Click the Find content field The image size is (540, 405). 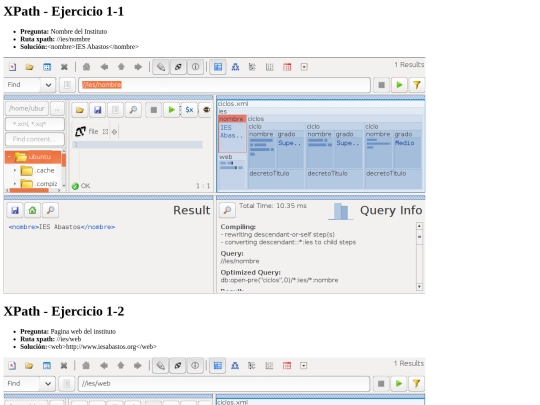pyautogui.click(x=35, y=139)
